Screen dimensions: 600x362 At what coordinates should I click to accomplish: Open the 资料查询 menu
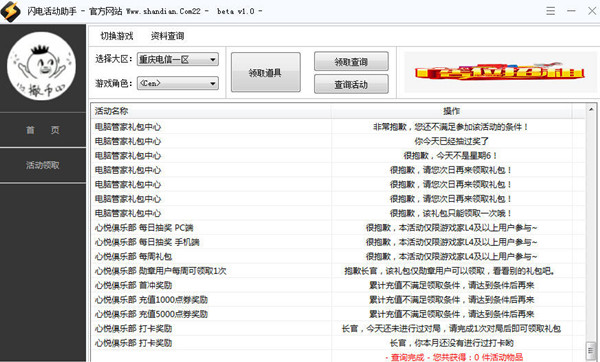pos(167,36)
